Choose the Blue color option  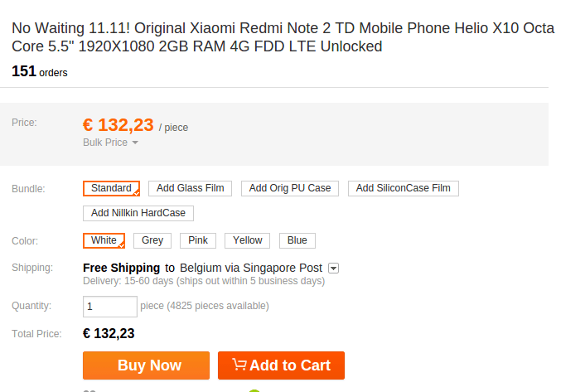coord(297,240)
